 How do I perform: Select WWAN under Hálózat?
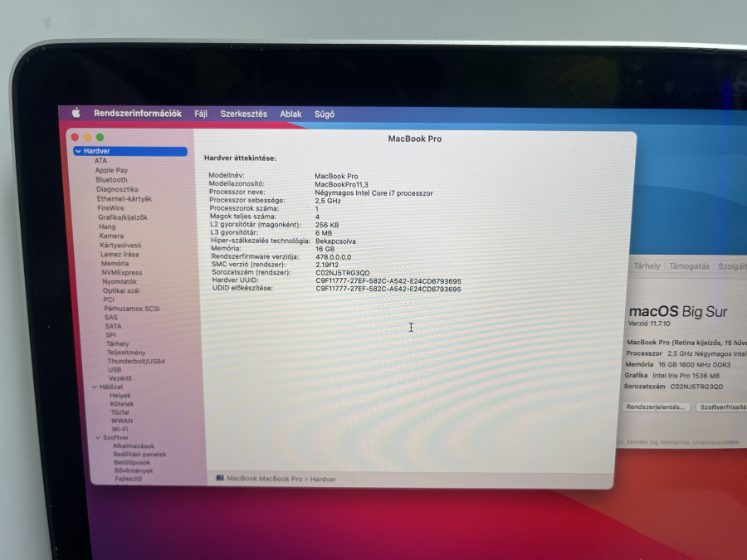122,421
